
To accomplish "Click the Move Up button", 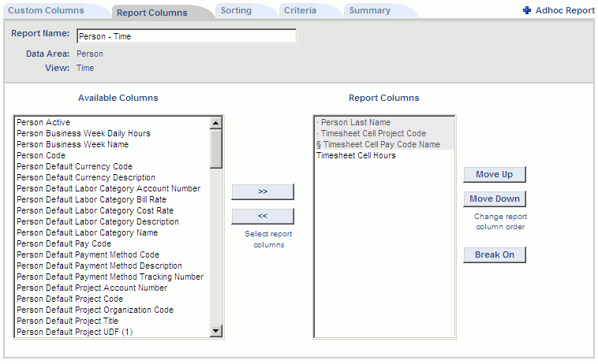I will 495,174.
